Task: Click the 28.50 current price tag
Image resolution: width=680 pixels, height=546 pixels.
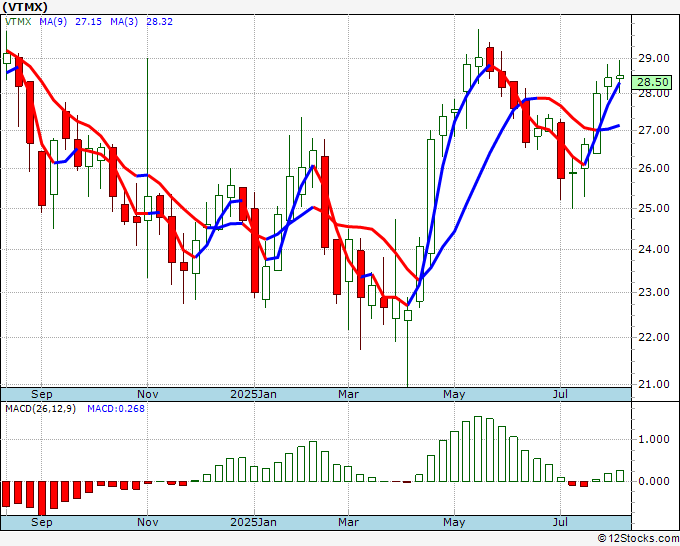Action: (653, 82)
